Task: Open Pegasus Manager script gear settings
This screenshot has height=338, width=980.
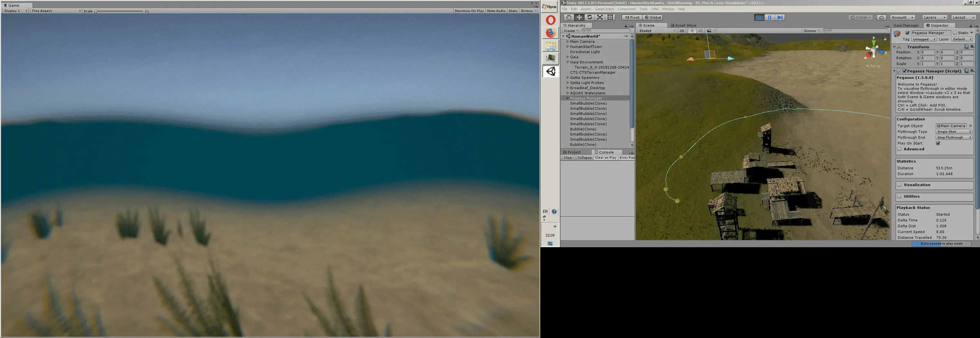Action: pyautogui.click(x=972, y=71)
